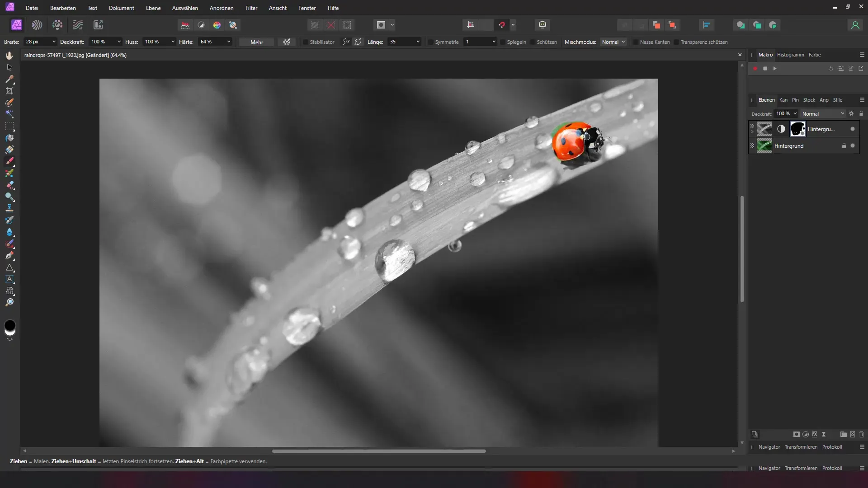Select the Crop tool

(x=9, y=91)
